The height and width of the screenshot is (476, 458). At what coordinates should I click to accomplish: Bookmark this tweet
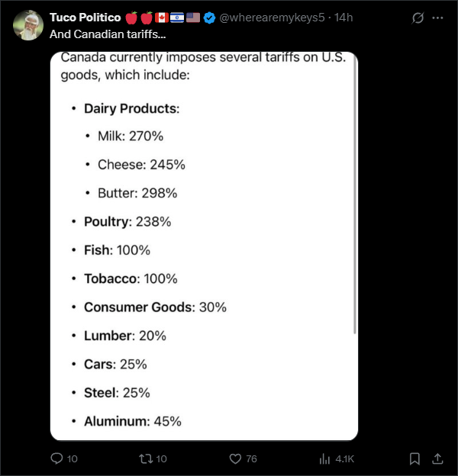click(x=414, y=458)
